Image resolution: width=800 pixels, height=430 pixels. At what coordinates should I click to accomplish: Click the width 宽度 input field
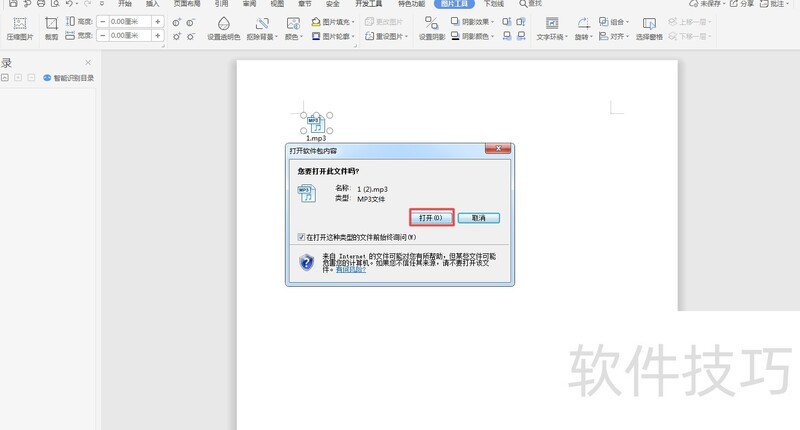130,36
